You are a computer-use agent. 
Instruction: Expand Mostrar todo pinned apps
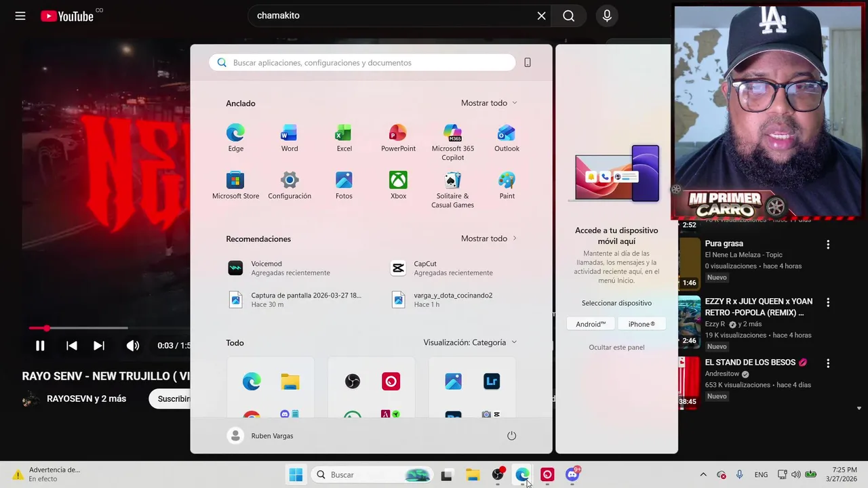pos(489,103)
